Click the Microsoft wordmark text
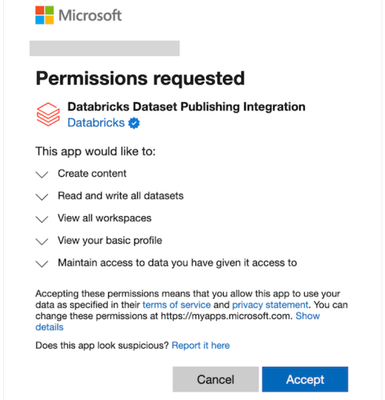Image resolution: width=385 pixels, height=400 pixels. [x=90, y=15]
